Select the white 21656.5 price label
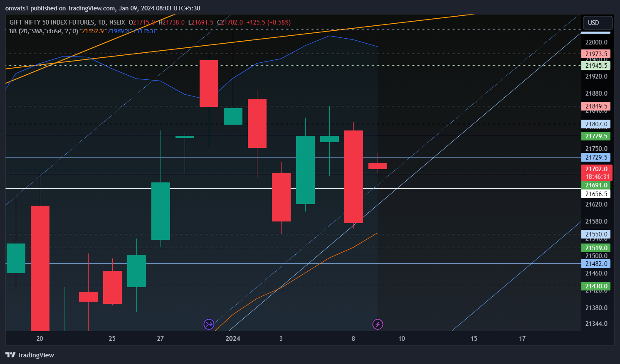Screen dimensions: 620x364 (596, 194)
